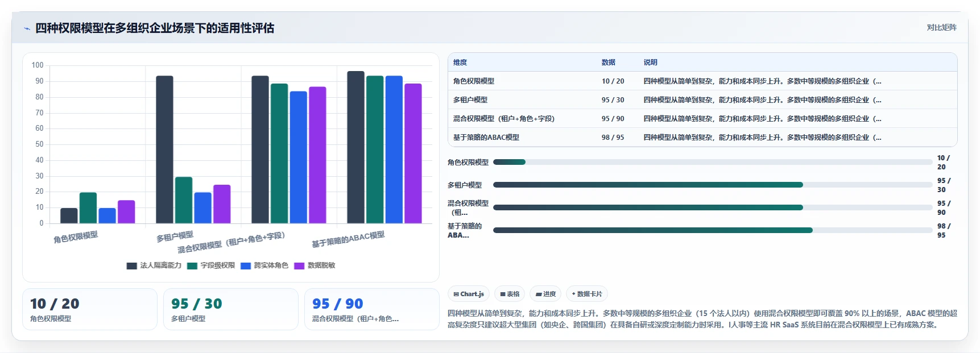Viewport: 980px width, 353px height.
Task: Click the dark 法人隔离能力 bar for 多租户模型
Action: (x=164, y=149)
